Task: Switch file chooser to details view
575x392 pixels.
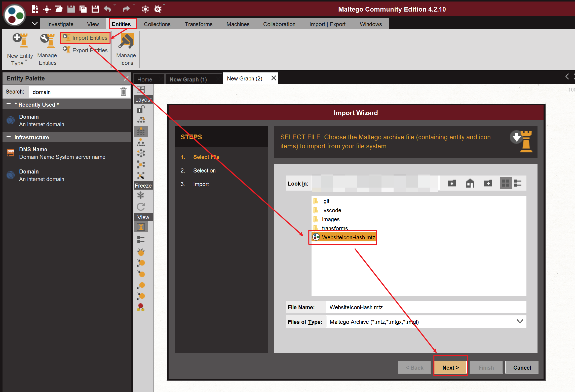Action: (518, 183)
